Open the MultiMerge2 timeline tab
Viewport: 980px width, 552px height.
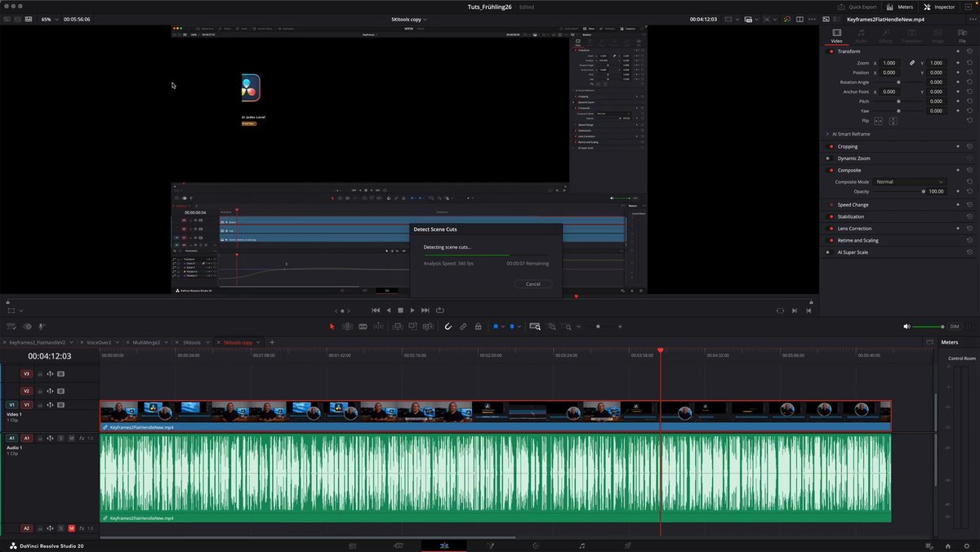click(x=147, y=342)
